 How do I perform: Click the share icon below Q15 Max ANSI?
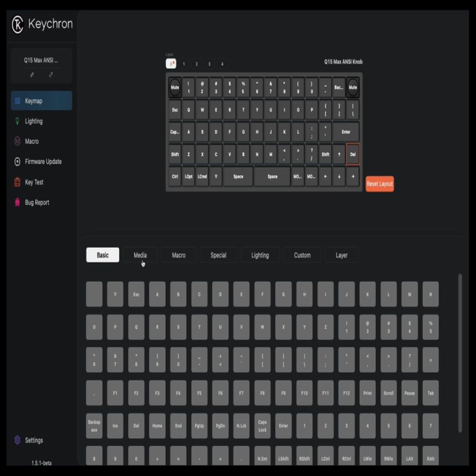point(51,75)
